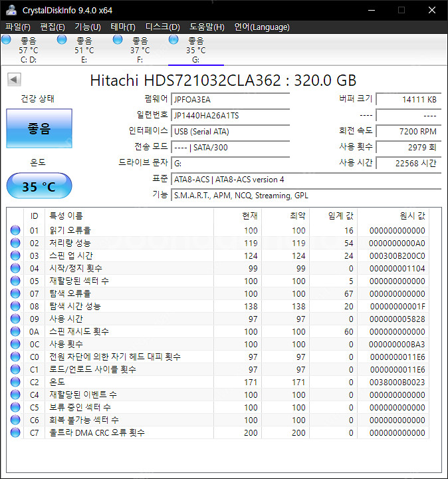Click the CrystalDiskInfo app icon in title bar
Screen dimensions: 448x479
(11, 10)
